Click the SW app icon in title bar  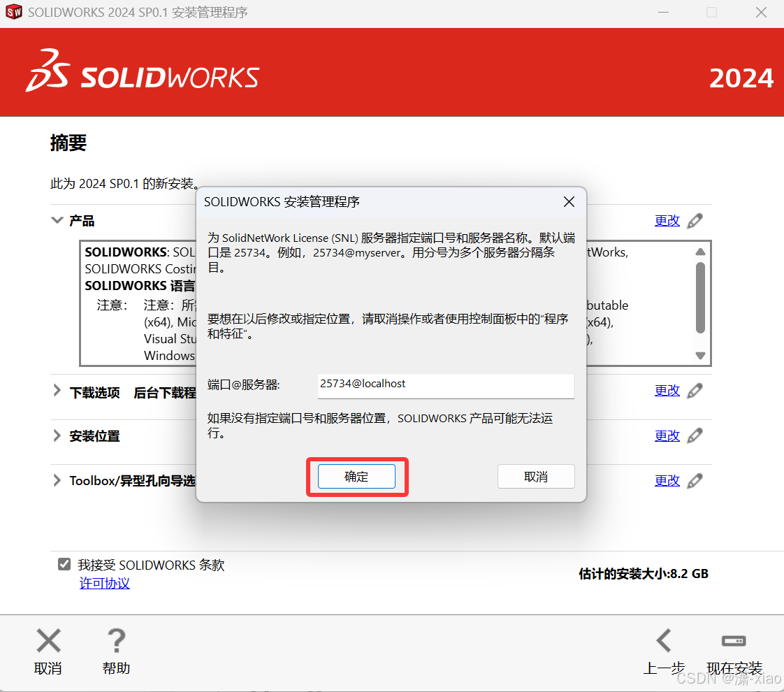pos(14,12)
